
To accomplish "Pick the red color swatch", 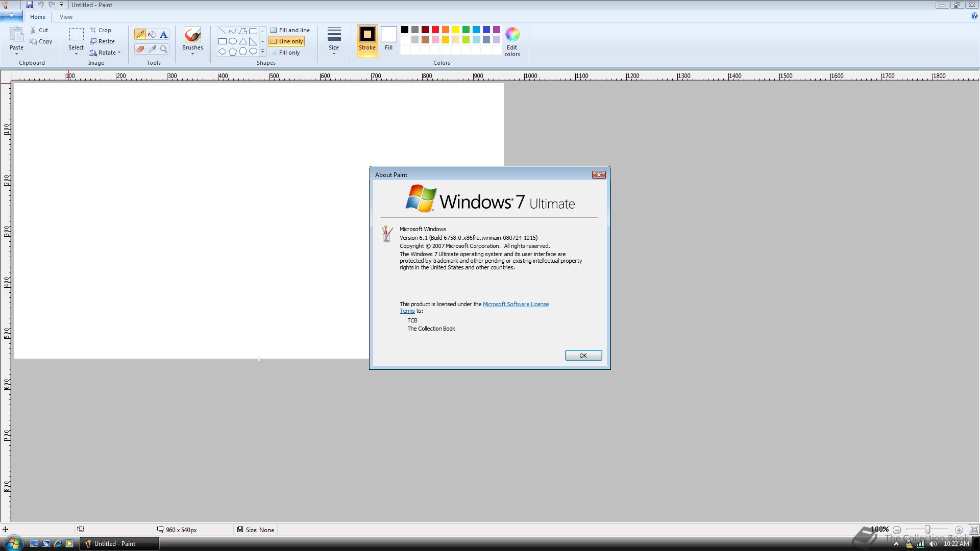I will tap(435, 30).
